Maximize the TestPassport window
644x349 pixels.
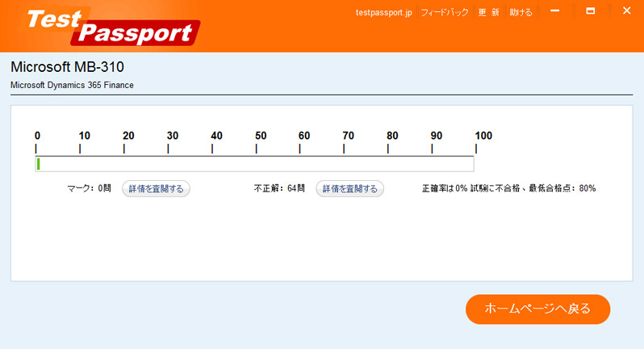point(591,11)
